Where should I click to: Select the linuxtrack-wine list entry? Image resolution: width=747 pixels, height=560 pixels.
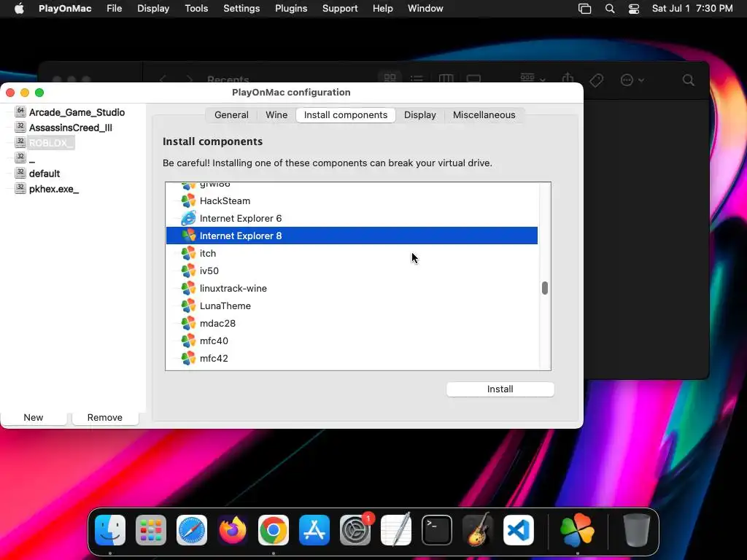coord(352,289)
